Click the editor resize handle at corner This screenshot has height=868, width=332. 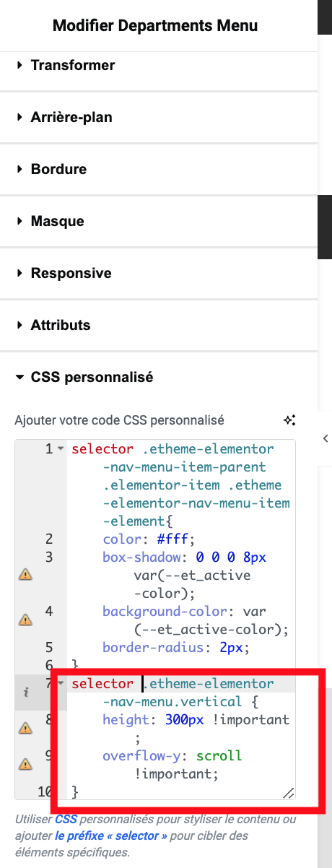288,794
